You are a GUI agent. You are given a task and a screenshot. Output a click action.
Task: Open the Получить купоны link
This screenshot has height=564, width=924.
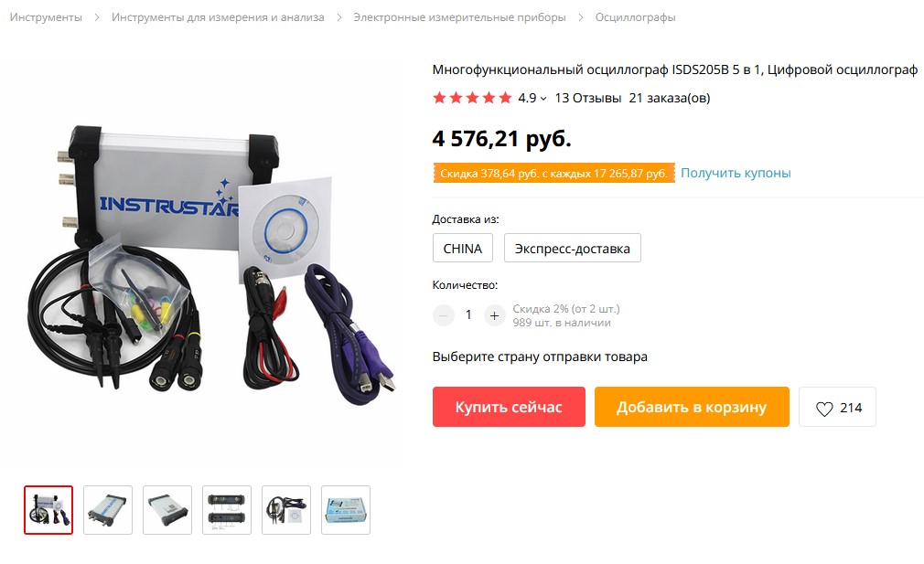(x=736, y=173)
